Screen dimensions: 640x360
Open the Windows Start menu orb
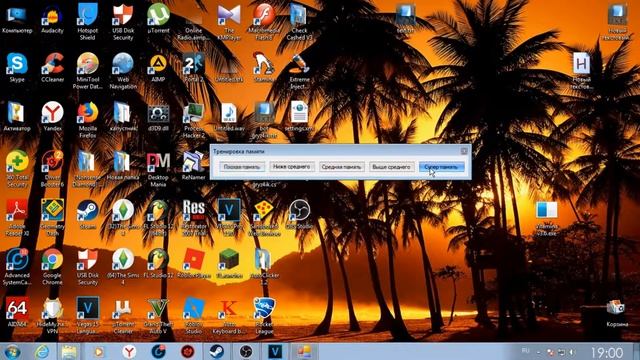pos(12,352)
